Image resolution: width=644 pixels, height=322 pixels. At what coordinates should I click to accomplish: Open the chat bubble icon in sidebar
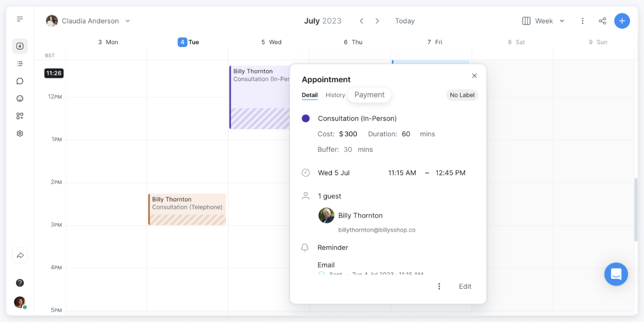coord(19,81)
